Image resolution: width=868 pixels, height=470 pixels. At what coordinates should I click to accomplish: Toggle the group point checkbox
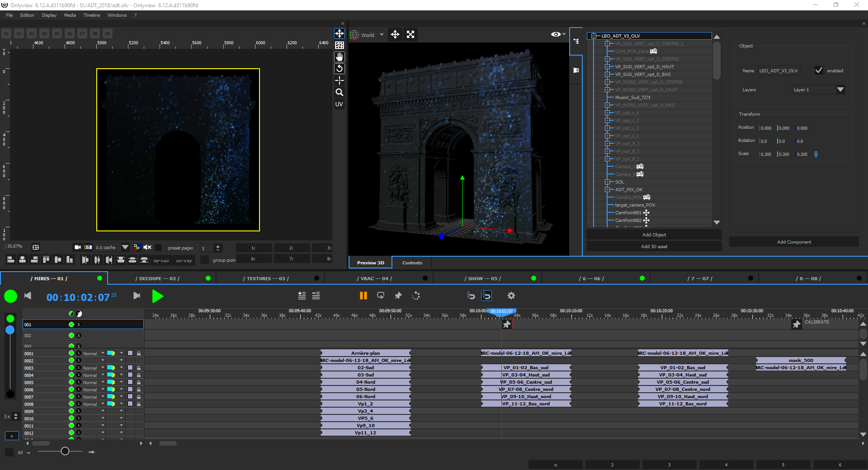[x=205, y=259]
